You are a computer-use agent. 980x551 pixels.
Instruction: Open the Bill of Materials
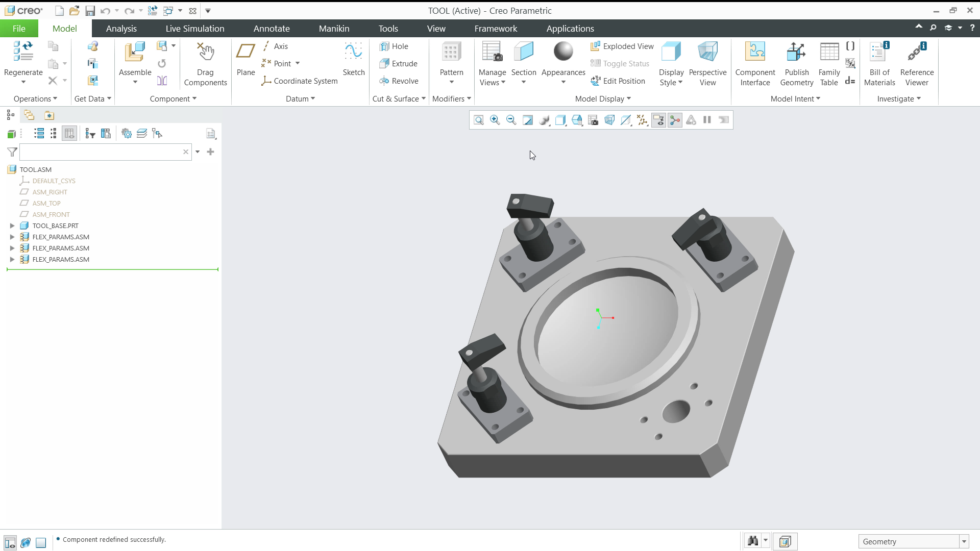(879, 64)
